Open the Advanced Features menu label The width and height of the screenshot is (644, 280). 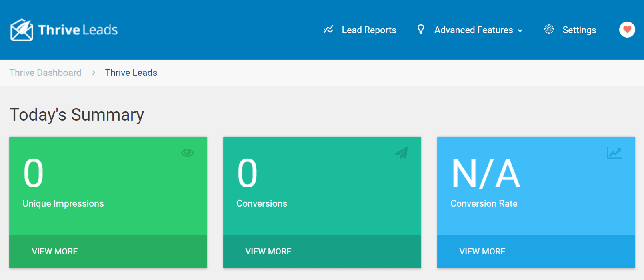(x=474, y=30)
